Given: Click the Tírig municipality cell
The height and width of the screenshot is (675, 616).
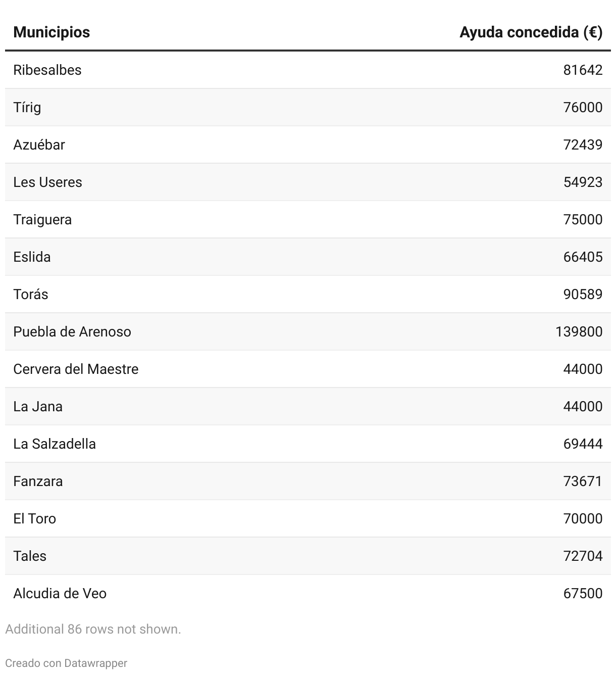Looking at the screenshot, I should click(27, 107).
